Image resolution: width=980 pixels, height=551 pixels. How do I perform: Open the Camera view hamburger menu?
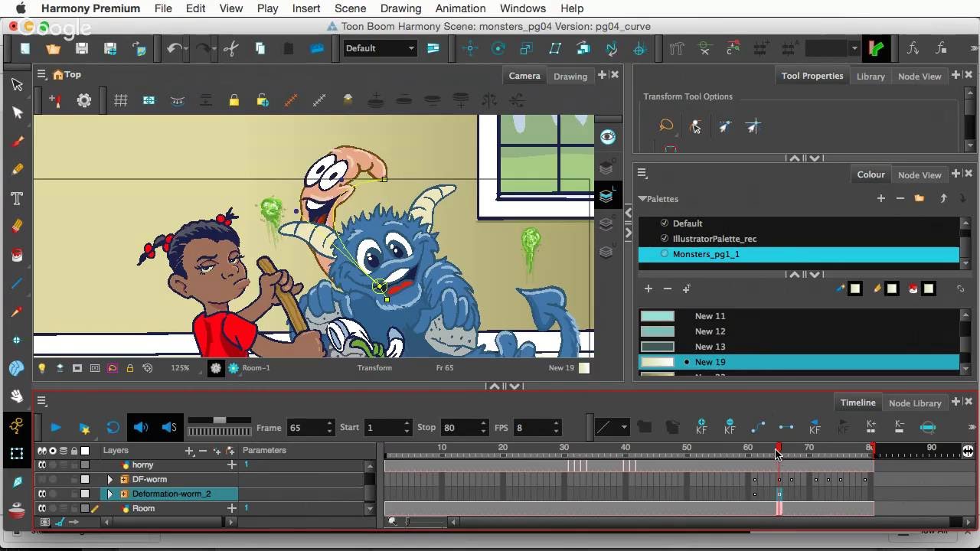pyautogui.click(x=41, y=74)
